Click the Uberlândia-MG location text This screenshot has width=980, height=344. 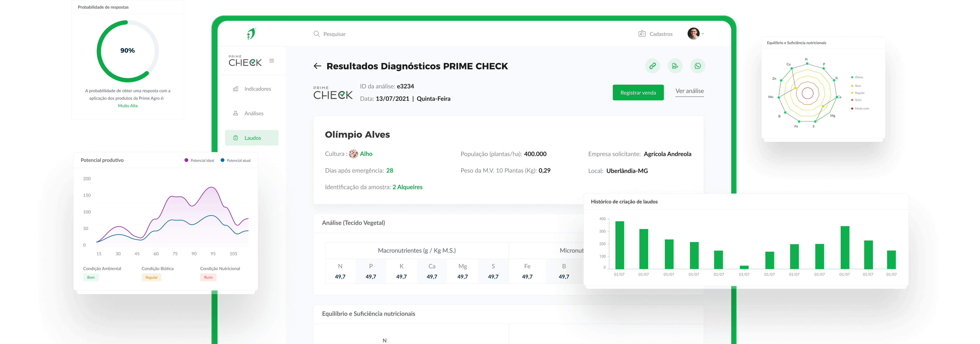627,171
